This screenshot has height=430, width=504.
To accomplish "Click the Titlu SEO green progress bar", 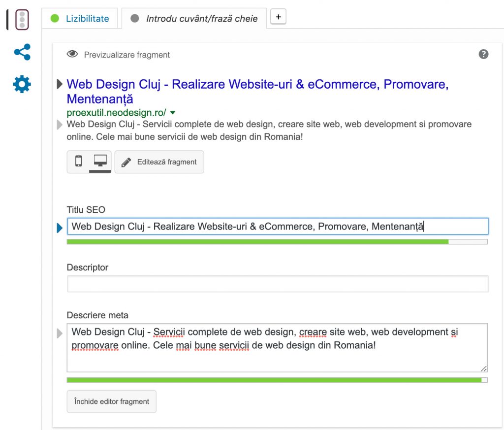I will click(257, 242).
